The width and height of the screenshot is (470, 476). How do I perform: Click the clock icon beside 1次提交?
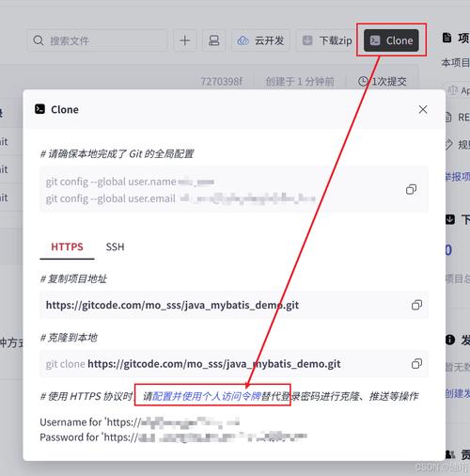(363, 81)
